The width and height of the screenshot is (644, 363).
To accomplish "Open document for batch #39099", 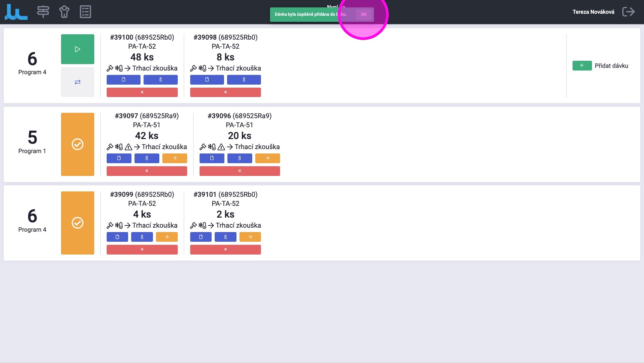I will pos(117,237).
